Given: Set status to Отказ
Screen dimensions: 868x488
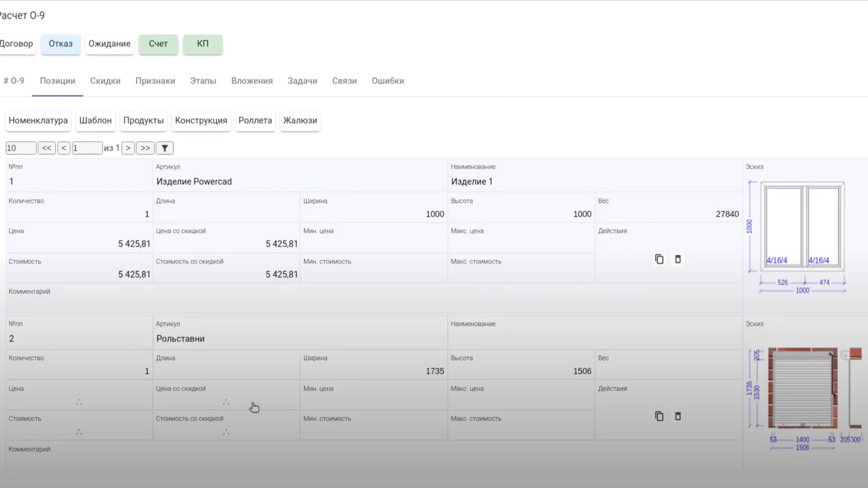Looking at the screenshot, I should pos(61,44).
